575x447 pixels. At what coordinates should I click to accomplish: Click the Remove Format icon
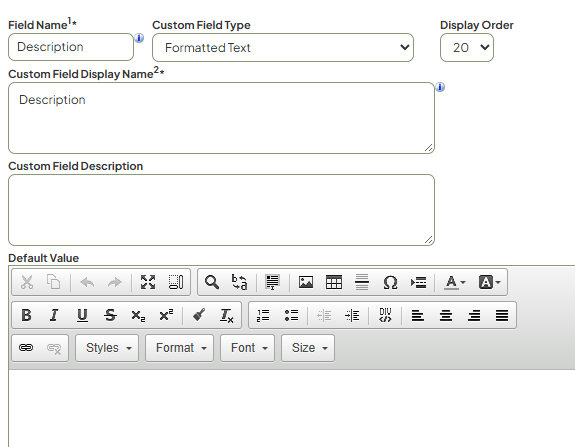[227, 315]
